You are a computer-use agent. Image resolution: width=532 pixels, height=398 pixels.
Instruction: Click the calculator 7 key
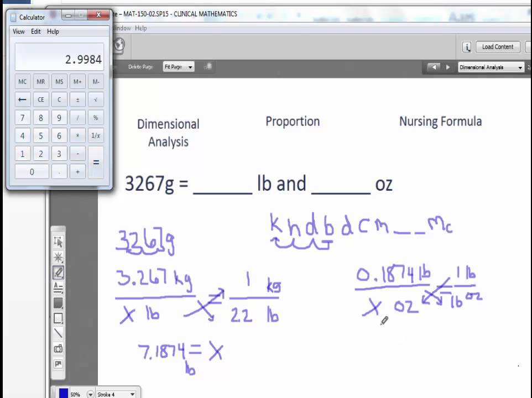pyautogui.click(x=22, y=118)
